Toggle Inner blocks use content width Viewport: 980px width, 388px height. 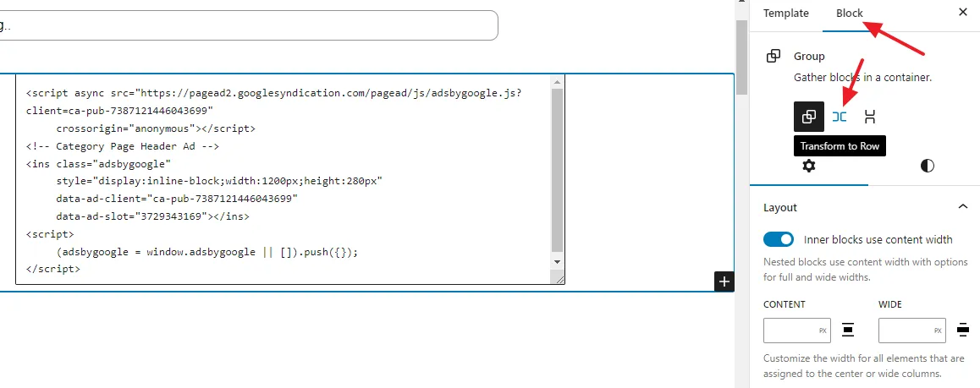click(778, 239)
